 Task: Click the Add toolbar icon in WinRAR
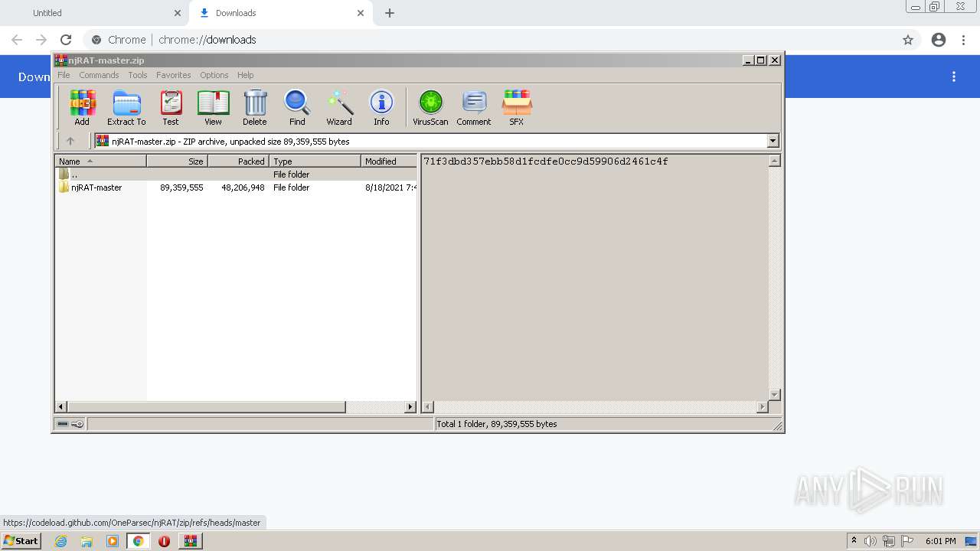[x=82, y=108]
